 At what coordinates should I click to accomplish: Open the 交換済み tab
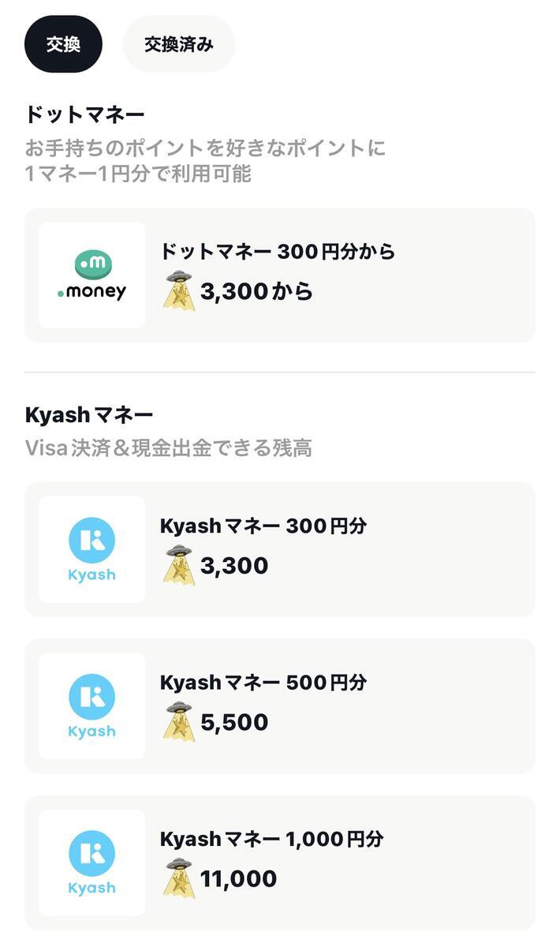click(x=179, y=44)
